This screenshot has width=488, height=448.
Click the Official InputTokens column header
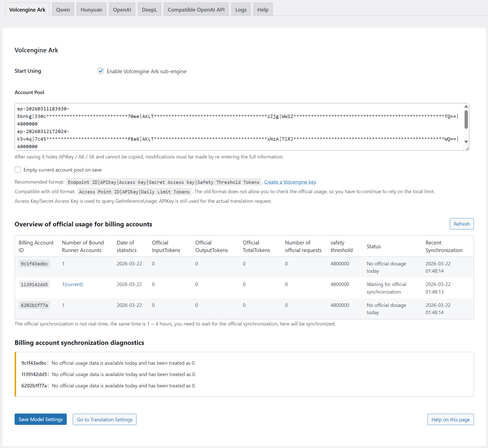166,246
